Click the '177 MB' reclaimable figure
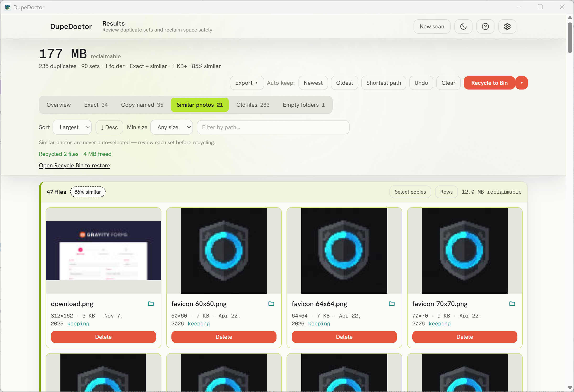Viewport: 574px width, 392px height. click(63, 54)
